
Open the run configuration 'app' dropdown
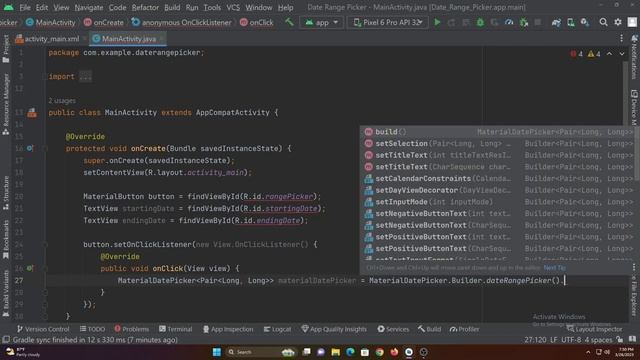point(322,22)
